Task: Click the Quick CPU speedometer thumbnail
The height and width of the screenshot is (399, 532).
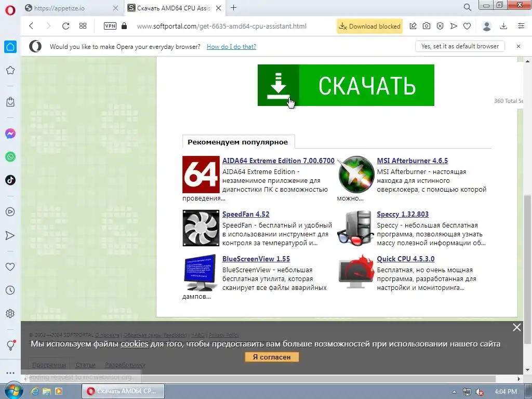Action: (x=355, y=272)
